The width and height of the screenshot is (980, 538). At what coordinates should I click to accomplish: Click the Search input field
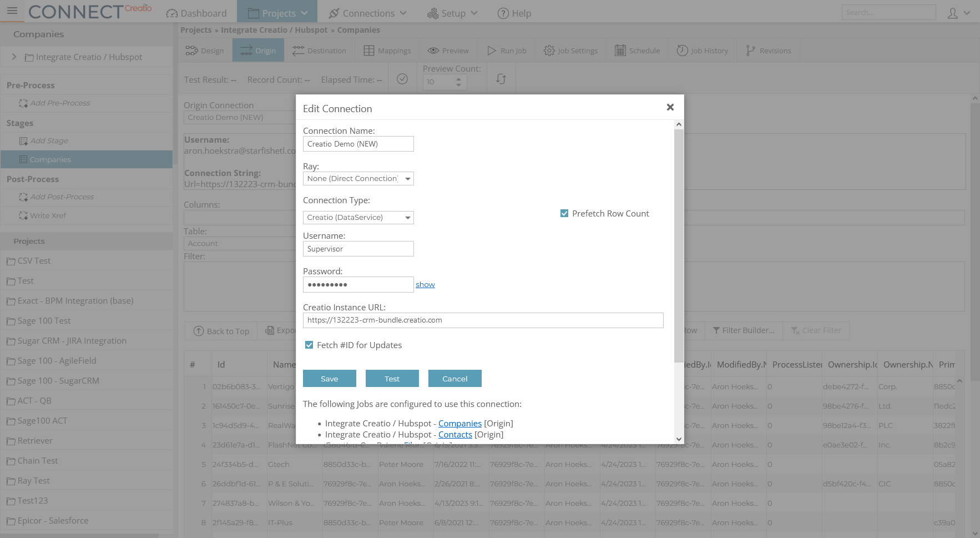888,12
